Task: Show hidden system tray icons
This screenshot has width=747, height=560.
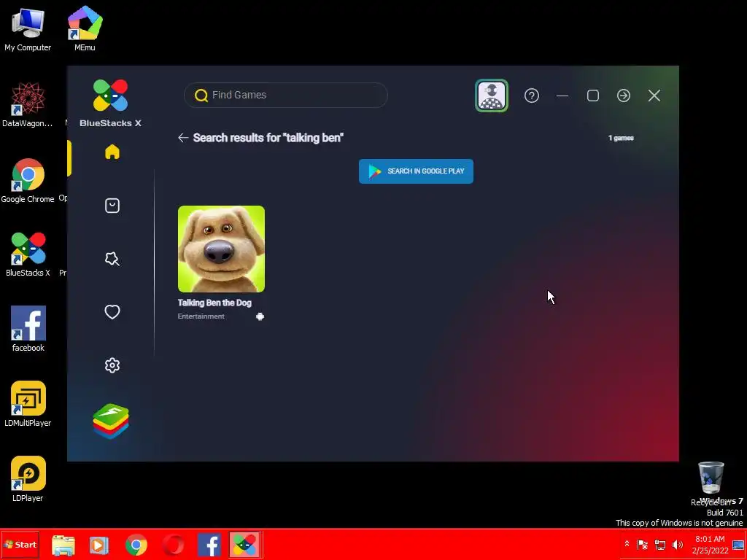Action: pyautogui.click(x=627, y=544)
